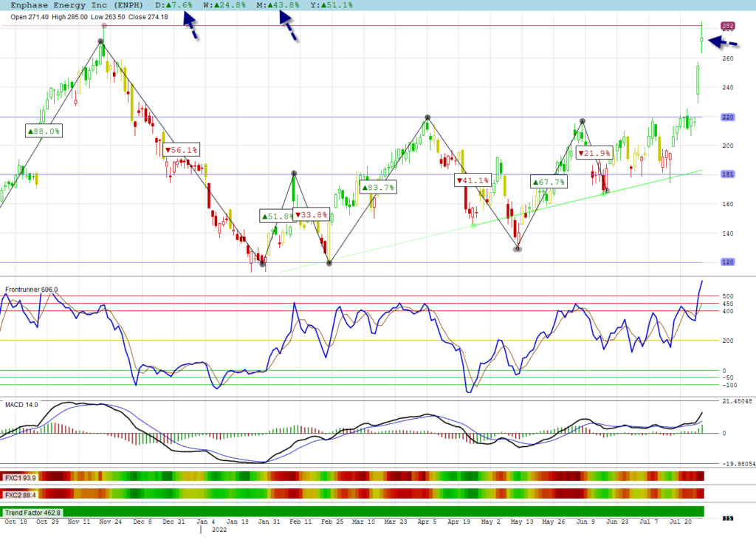This screenshot has height=543, width=756.
Task: Click the ▲88.0% swing label
Action: pyautogui.click(x=44, y=131)
